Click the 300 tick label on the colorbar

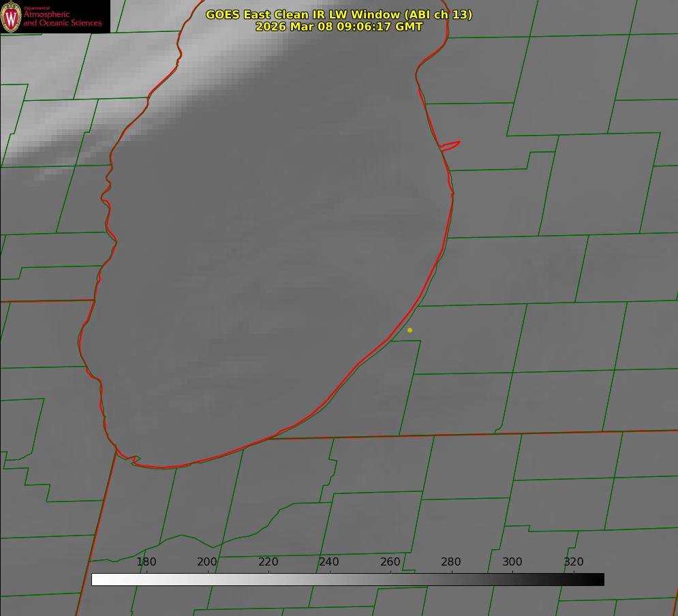[x=512, y=562]
